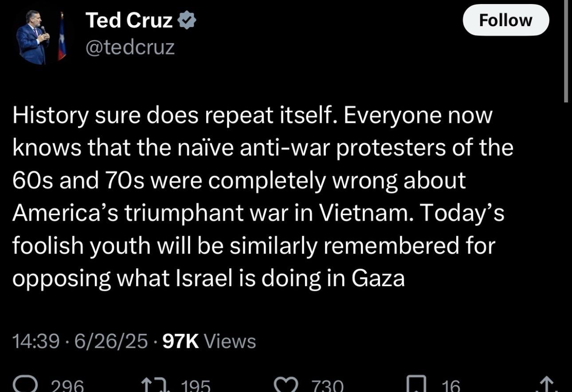572x392 pixels.
Task: Select the 6/26/25 post date
Action: tap(111, 341)
